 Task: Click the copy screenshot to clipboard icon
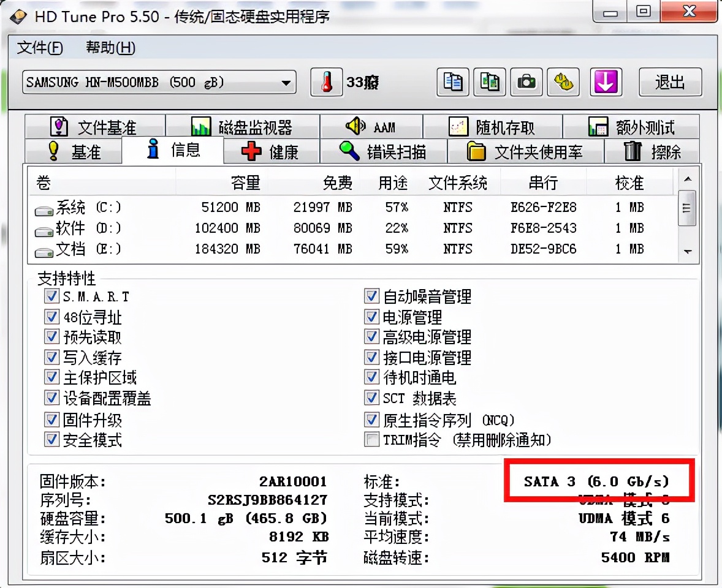coord(489,82)
